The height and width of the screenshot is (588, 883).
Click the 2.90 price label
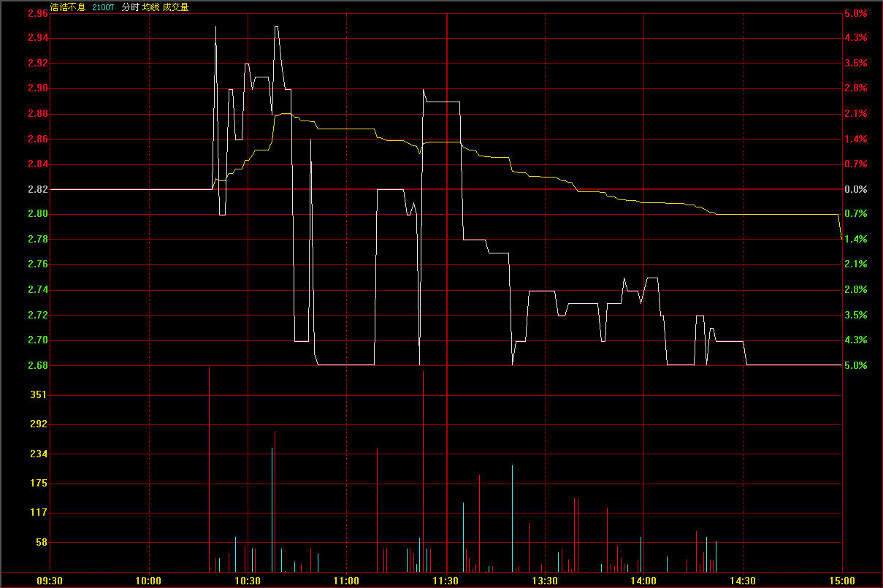click(x=38, y=88)
